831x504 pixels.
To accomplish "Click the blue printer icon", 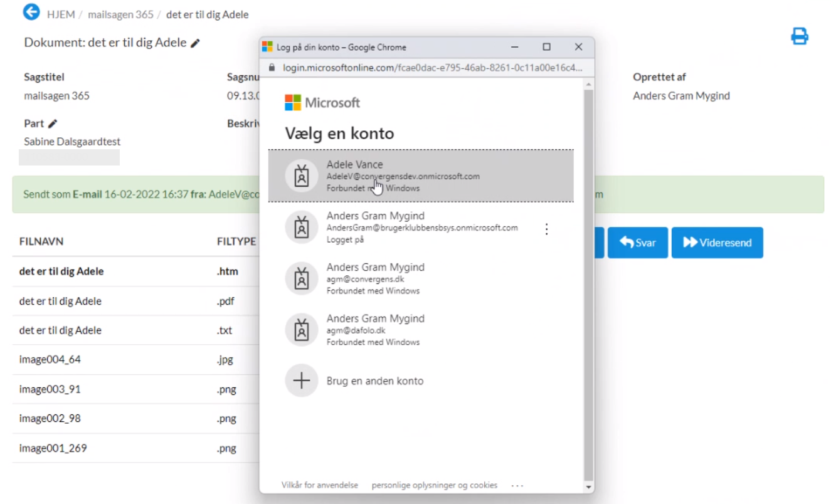I will tap(799, 36).
